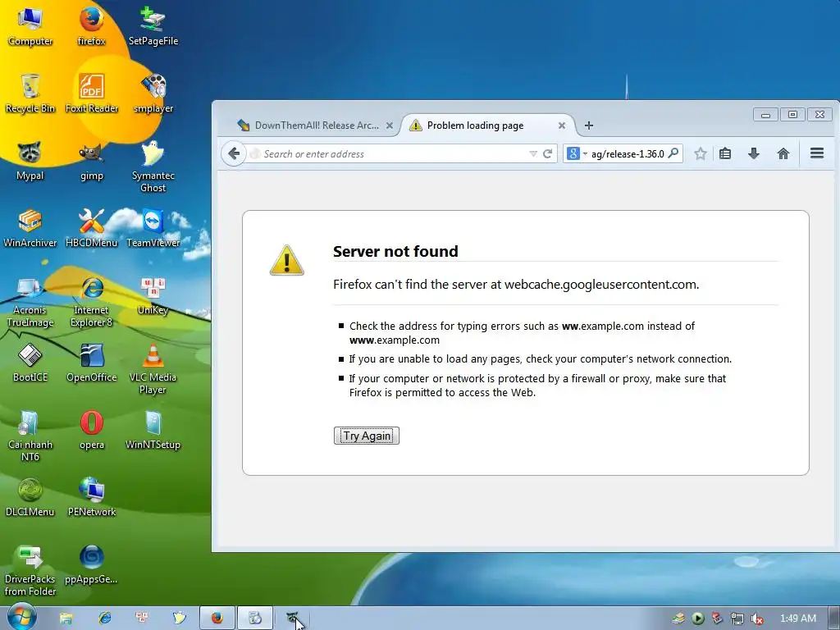The height and width of the screenshot is (630, 840).
Task: Open a new Firefox tab
Action: pyautogui.click(x=589, y=126)
